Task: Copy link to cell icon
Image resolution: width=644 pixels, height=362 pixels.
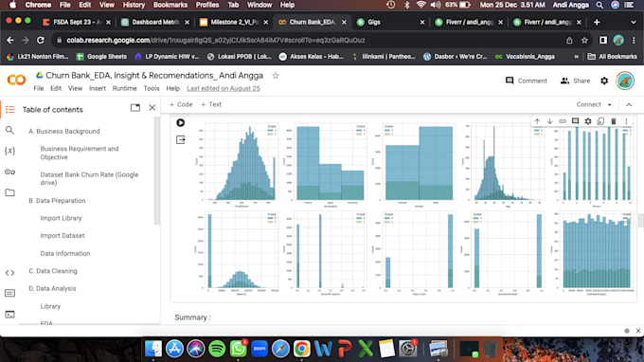Action: [563, 121]
